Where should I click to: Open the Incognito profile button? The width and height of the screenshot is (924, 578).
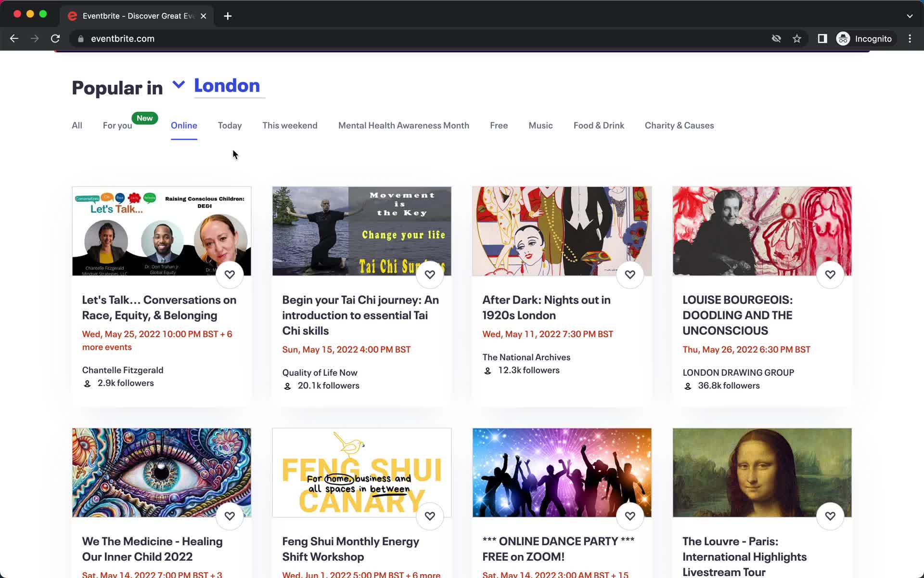864,39
